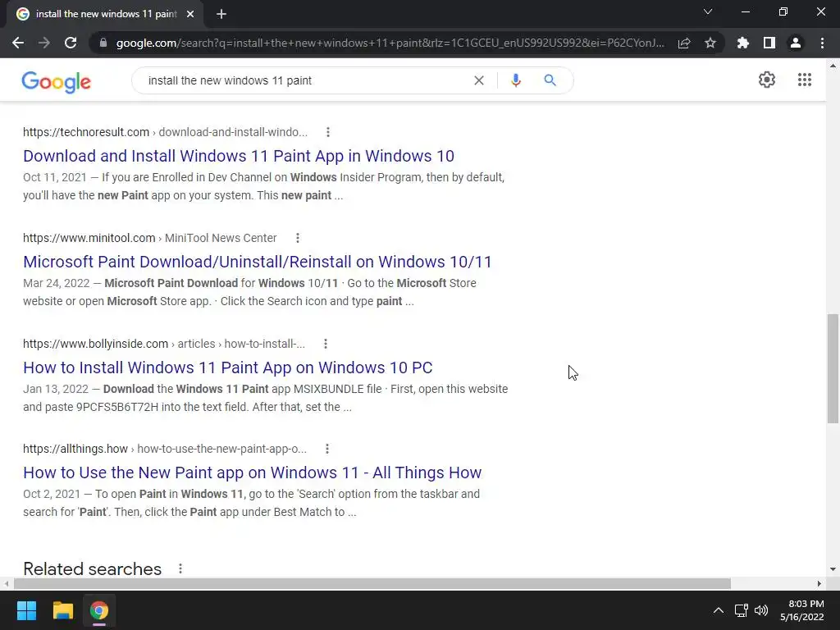Open more options for technoresult.com result
This screenshot has height=630, width=840.
[328, 132]
